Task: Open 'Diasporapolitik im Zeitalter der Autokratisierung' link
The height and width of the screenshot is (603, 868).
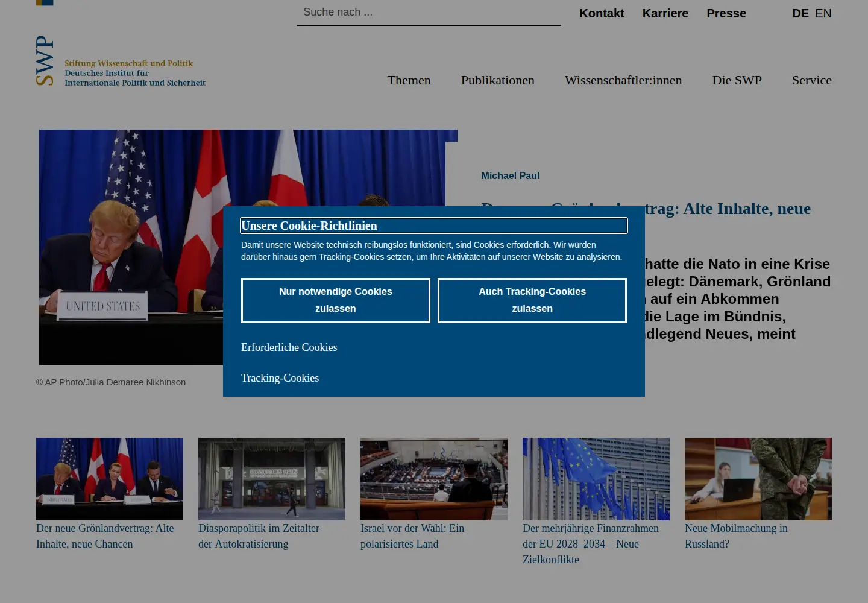Action: click(259, 536)
